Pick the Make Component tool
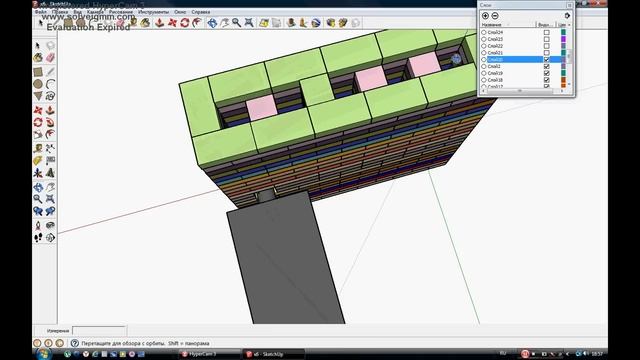The image size is (640, 360). (50, 46)
